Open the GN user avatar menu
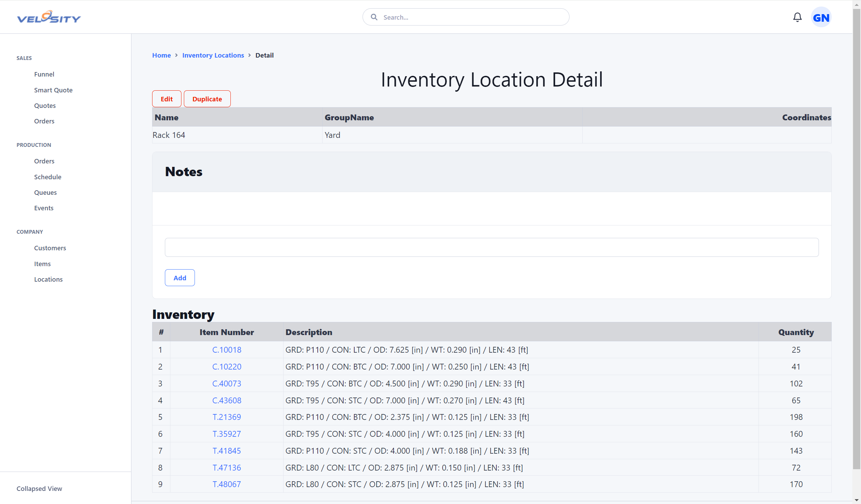Viewport: 861px width, 504px height. (821, 17)
